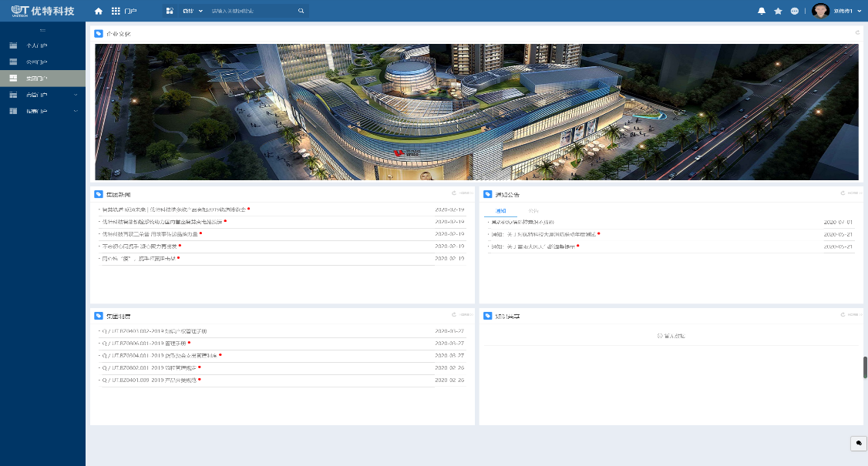Refresh the bottom-right panel showing no data

pyautogui.click(x=843, y=315)
